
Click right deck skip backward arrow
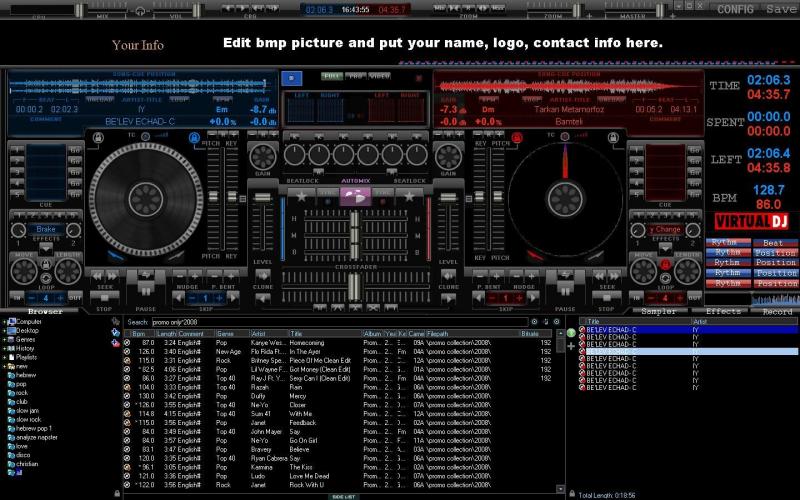tap(479, 298)
